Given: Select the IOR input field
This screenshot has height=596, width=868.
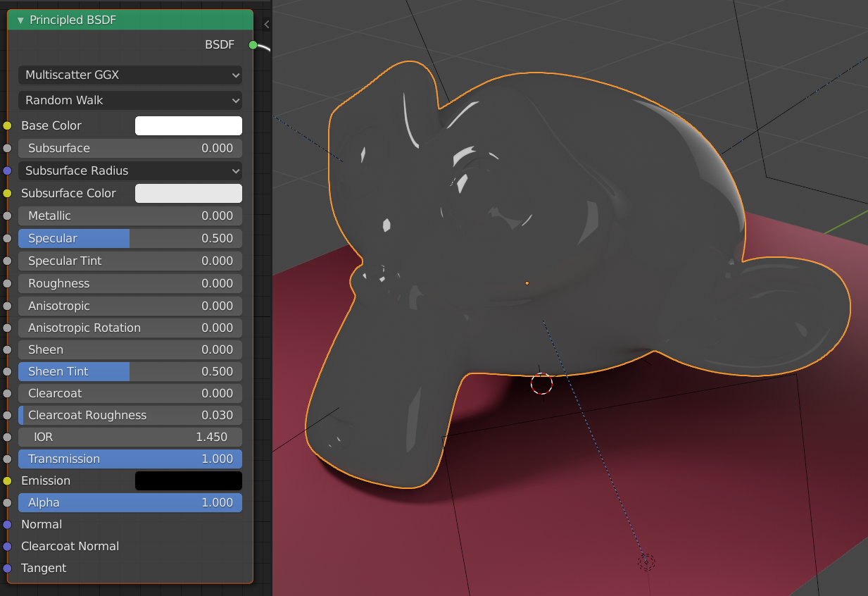Looking at the screenshot, I should 130,437.
